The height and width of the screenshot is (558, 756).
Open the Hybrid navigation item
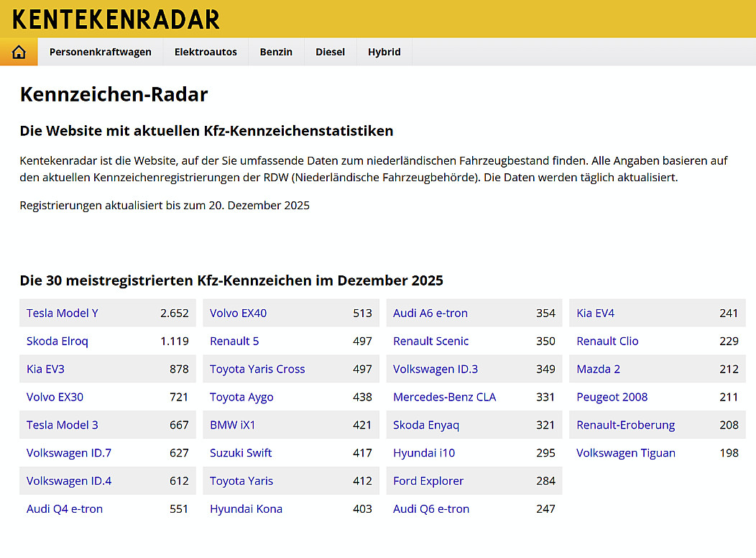coord(384,52)
